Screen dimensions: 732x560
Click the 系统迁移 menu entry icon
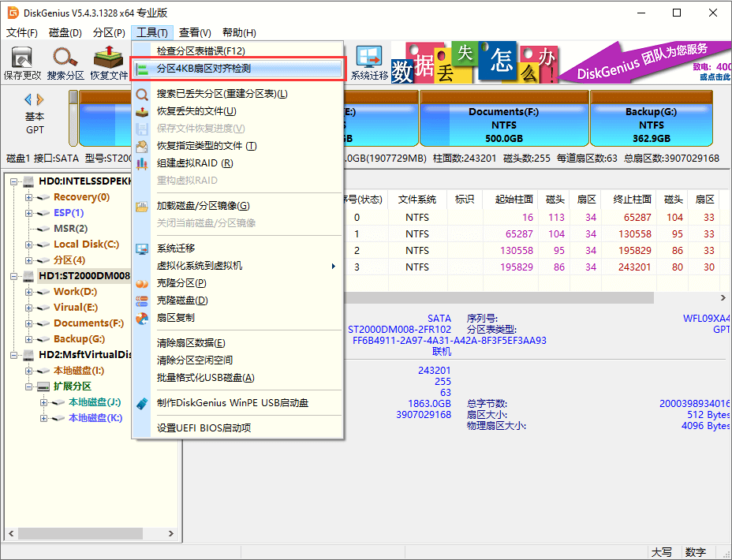142,248
